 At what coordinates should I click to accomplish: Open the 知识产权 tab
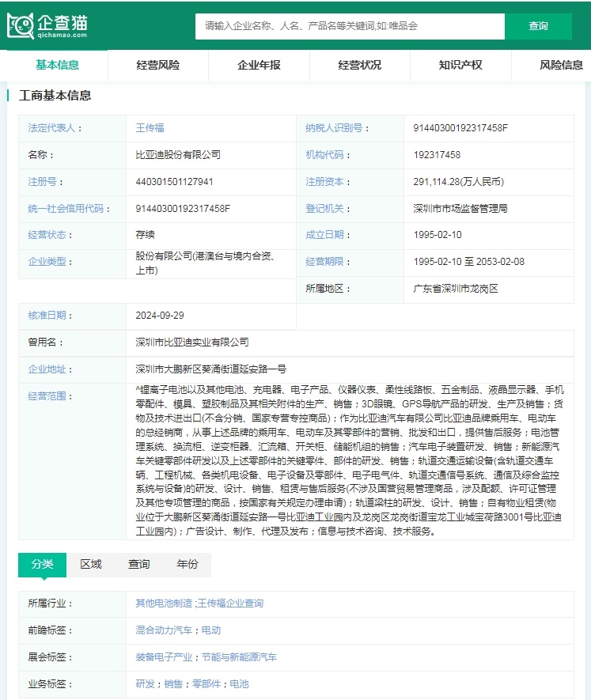[x=460, y=65]
